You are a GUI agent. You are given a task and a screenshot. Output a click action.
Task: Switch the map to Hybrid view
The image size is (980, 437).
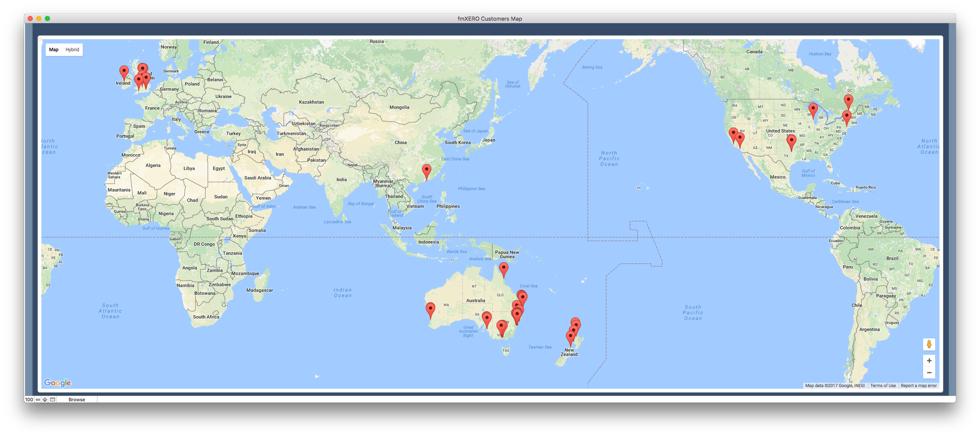point(72,50)
